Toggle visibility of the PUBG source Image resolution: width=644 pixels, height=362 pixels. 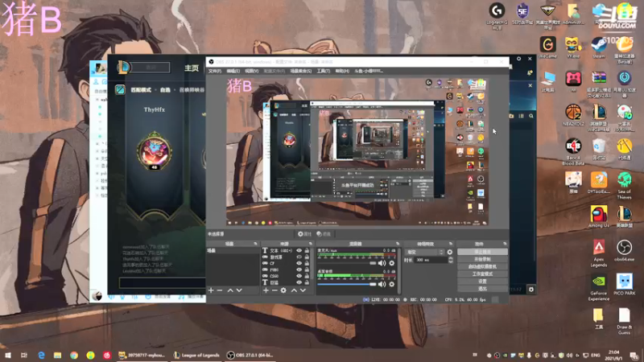point(299,269)
